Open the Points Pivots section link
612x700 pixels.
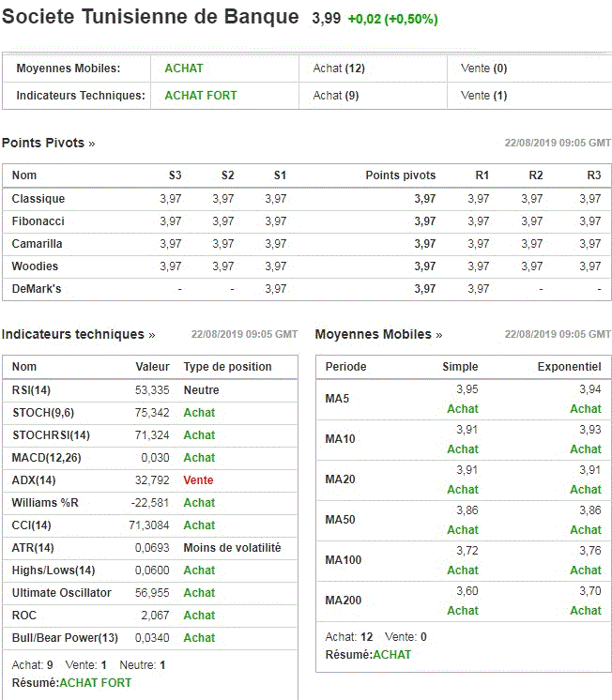48,143
